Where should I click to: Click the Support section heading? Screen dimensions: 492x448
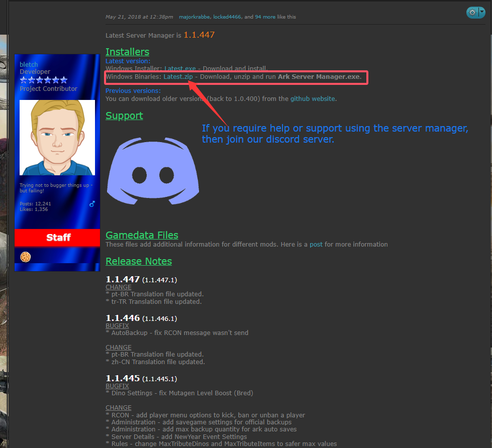tap(124, 116)
